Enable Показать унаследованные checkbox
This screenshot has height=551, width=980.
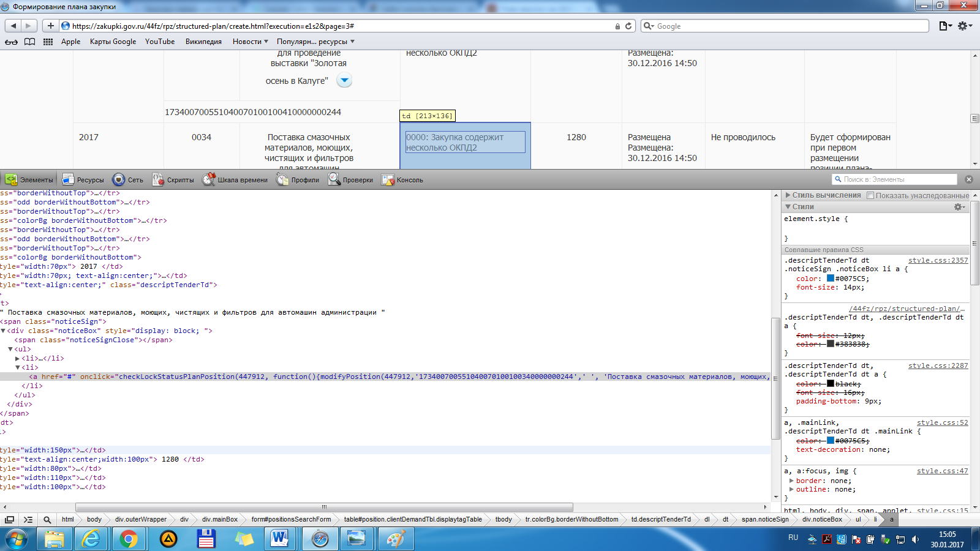tap(870, 195)
